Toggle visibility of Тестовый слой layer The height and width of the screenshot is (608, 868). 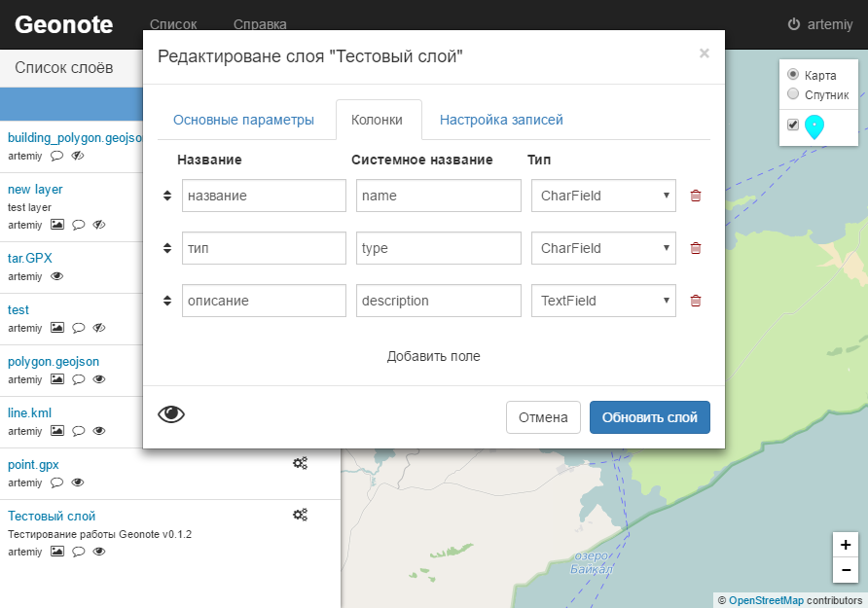pos(99,551)
